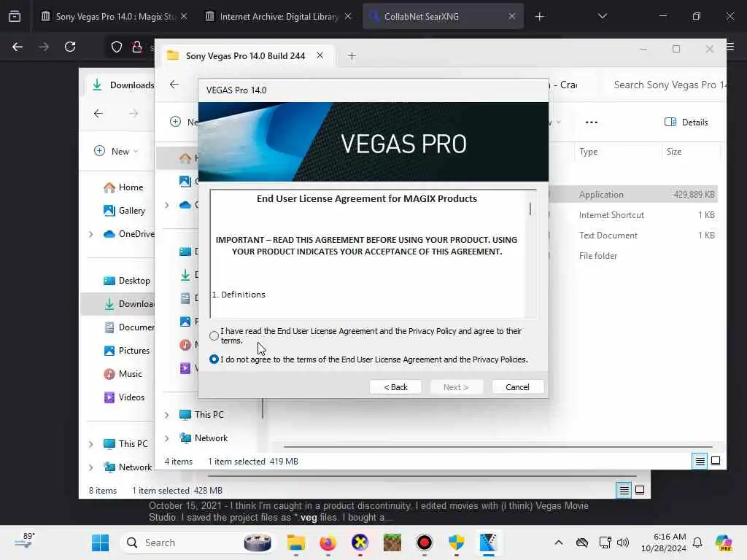The image size is (747, 560).
Task: Click the Cancel button in VEGAS installer
Action: [517, 387]
